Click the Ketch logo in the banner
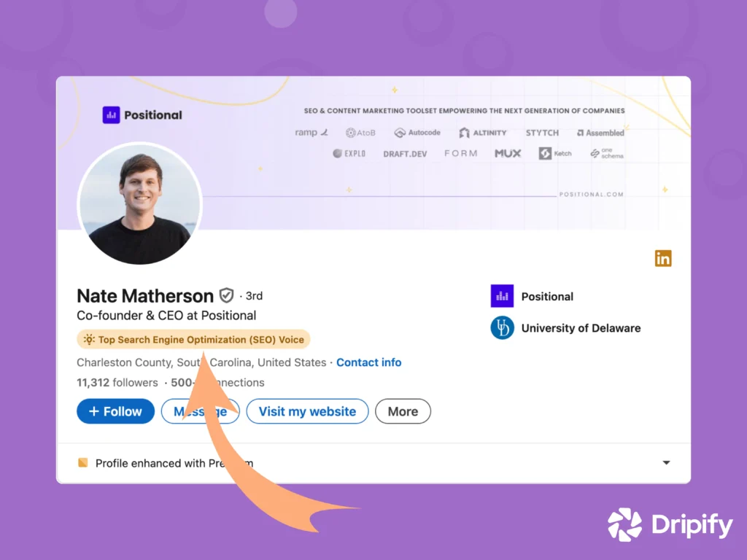 pos(554,153)
